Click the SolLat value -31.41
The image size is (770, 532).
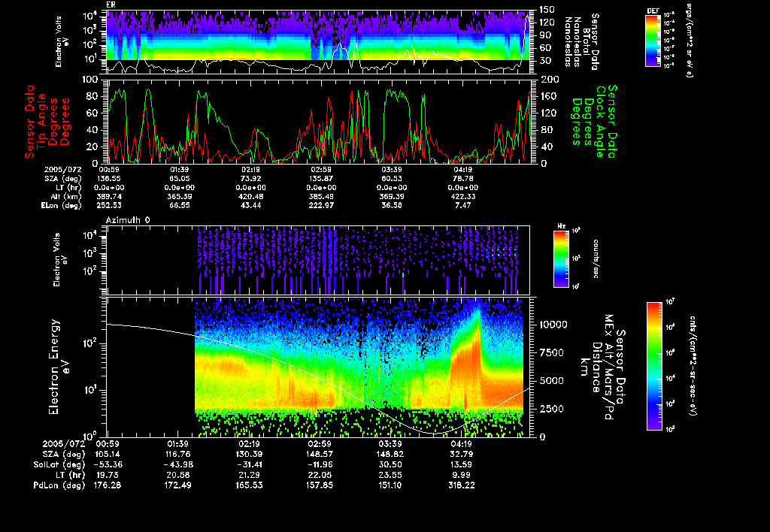pyautogui.click(x=249, y=464)
